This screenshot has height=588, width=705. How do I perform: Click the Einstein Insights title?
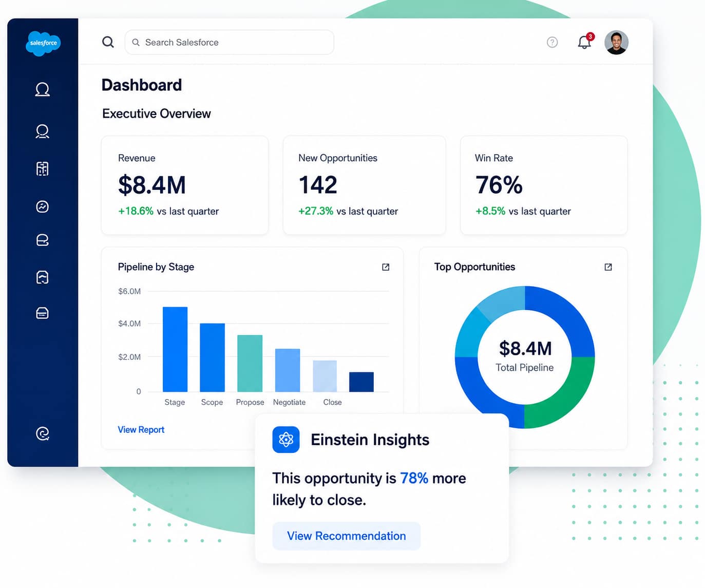[370, 440]
